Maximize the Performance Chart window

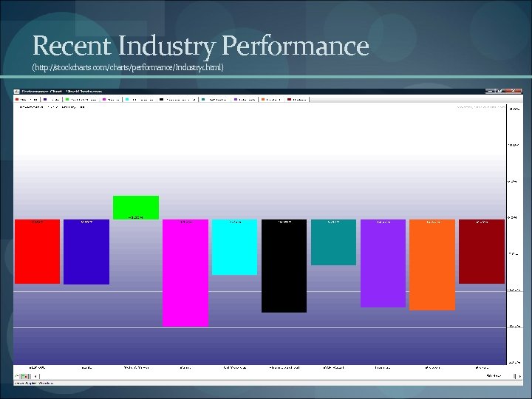[499, 91]
